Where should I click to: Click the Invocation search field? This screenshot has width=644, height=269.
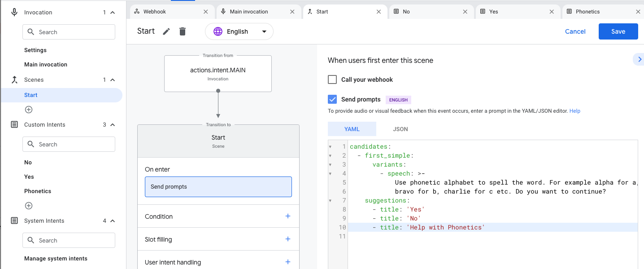click(x=69, y=32)
